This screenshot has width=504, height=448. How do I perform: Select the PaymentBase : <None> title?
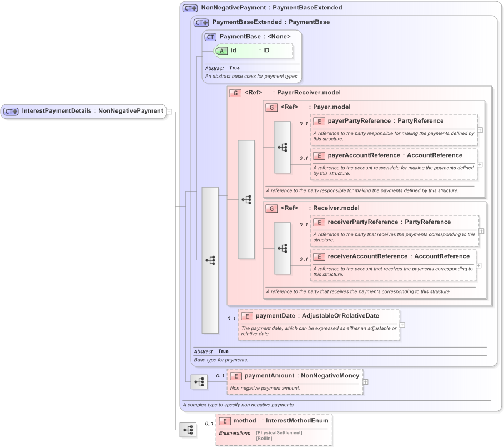tap(255, 37)
